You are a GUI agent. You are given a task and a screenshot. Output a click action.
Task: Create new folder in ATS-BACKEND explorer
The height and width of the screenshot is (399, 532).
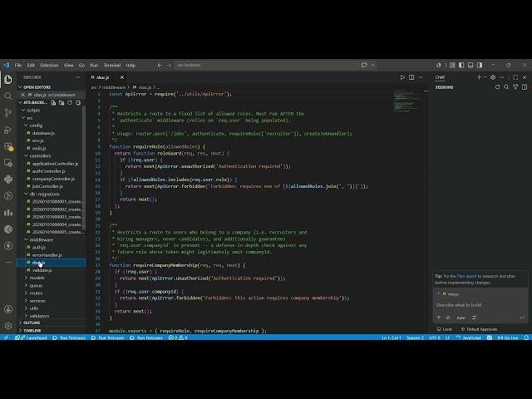pos(62,102)
